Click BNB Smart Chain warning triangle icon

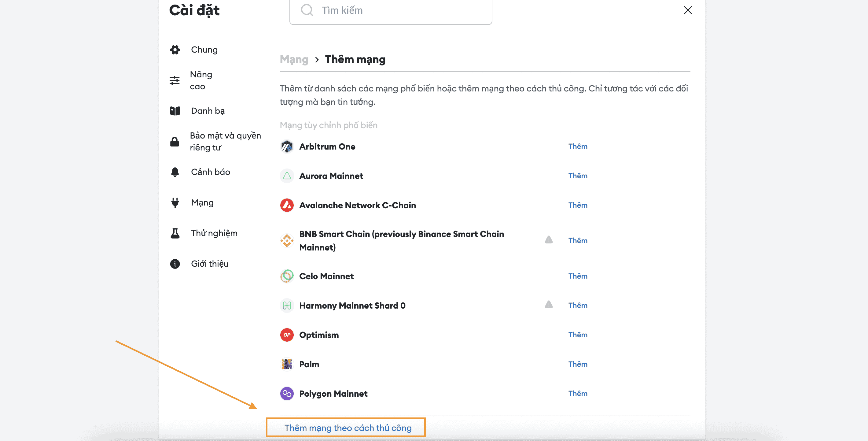click(x=549, y=240)
